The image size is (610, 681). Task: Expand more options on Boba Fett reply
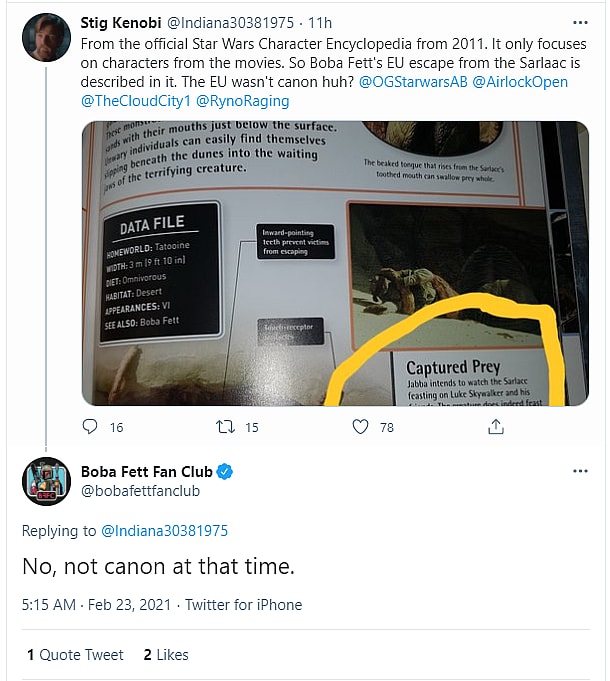click(580, 471)
